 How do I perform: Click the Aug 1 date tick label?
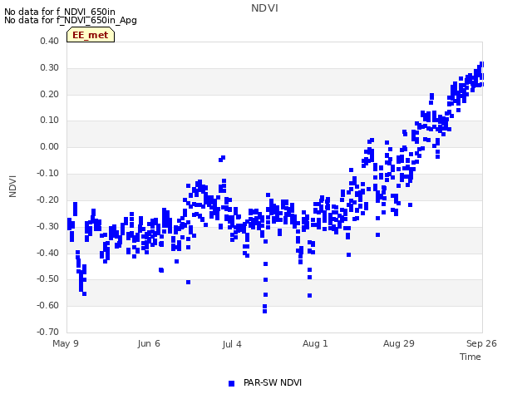(315, 343)
